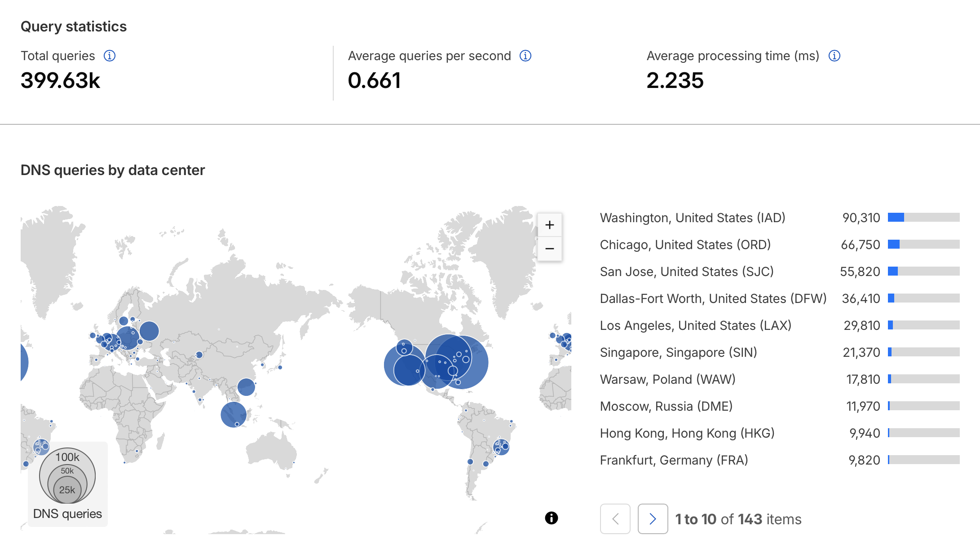This screenshot has height=544, width=980.
Task: Zoom out on the map with minus button
Action: coord(550,249)
